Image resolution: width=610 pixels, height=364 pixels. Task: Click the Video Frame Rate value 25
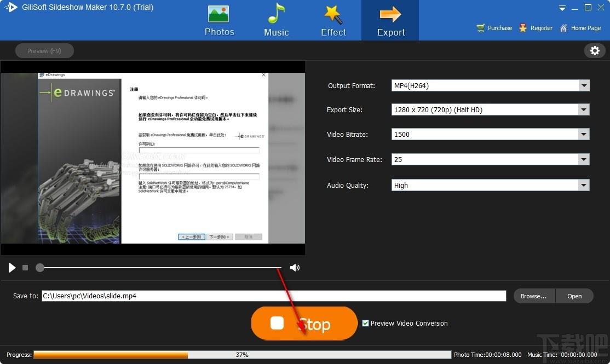pos(398,159)
